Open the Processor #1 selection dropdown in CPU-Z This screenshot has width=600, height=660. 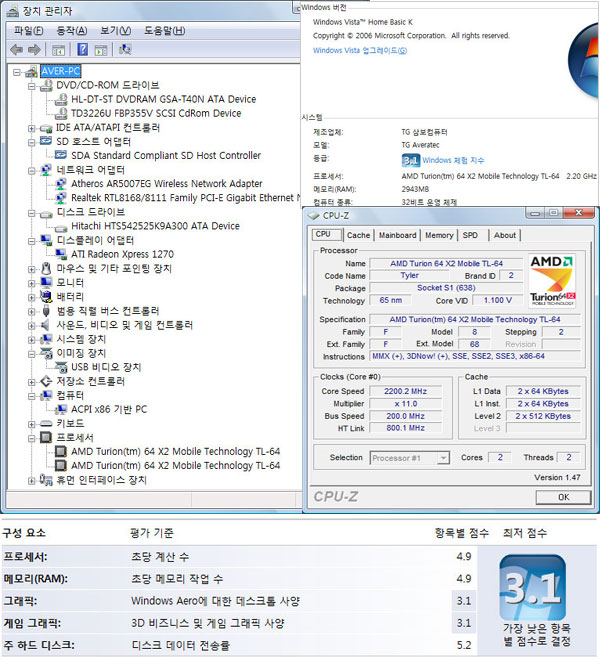443,458
